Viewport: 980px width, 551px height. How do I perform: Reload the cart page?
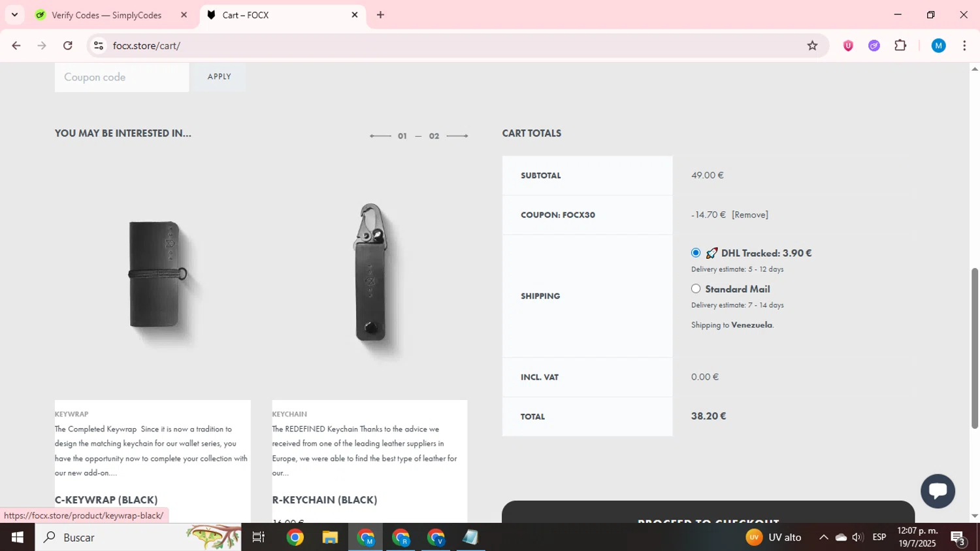[x=68, y=46]
